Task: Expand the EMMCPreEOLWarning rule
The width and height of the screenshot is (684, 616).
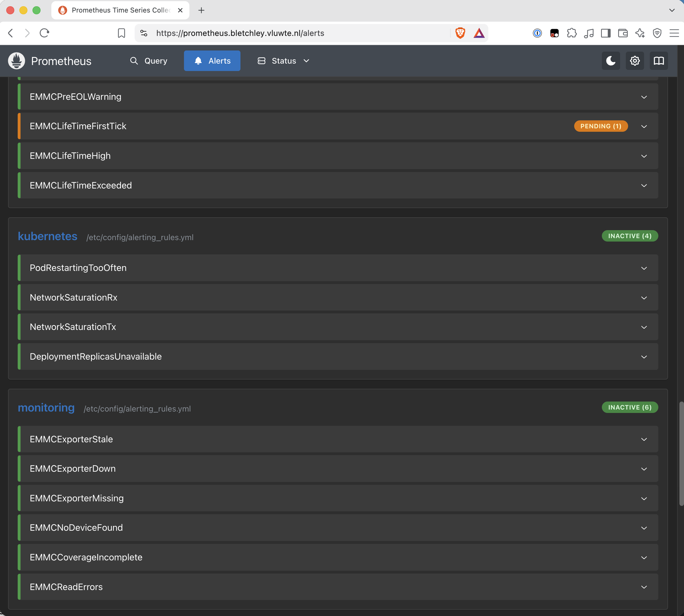Action: click(338, 97)
